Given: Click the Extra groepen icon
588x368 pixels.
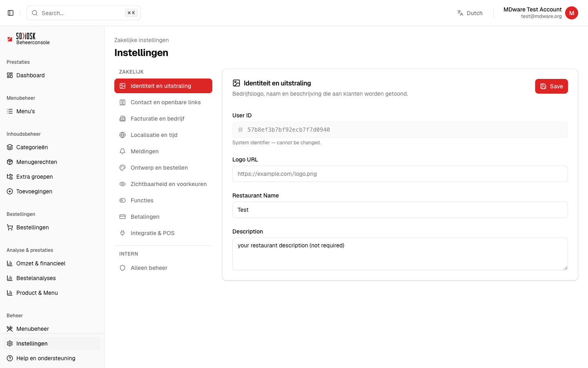Looking at the screenshot, I should tap(10, 177).
